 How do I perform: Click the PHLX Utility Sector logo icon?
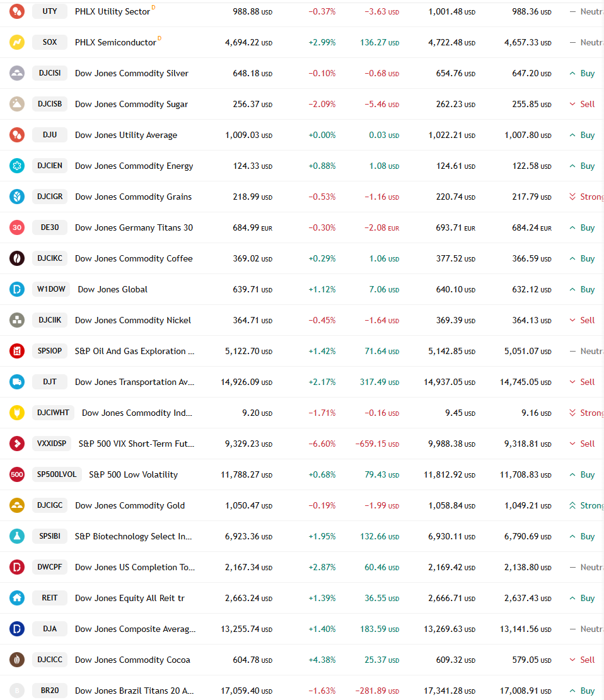(17, 11)
